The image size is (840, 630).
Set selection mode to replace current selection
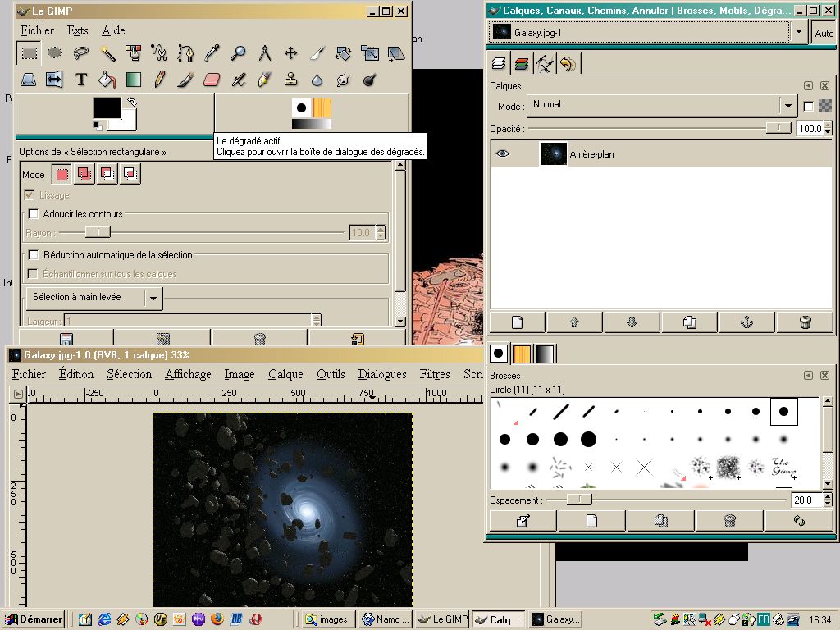click(x=62, y=174)
